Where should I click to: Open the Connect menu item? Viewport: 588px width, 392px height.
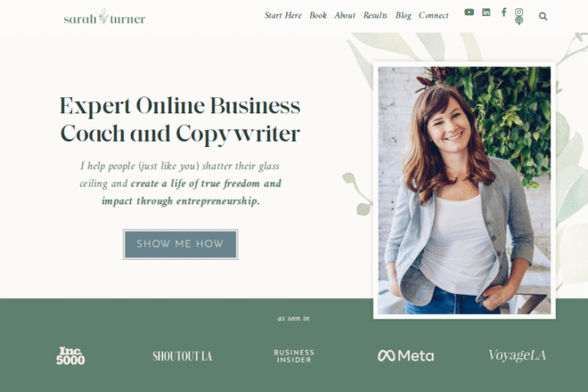click(433, 15)
